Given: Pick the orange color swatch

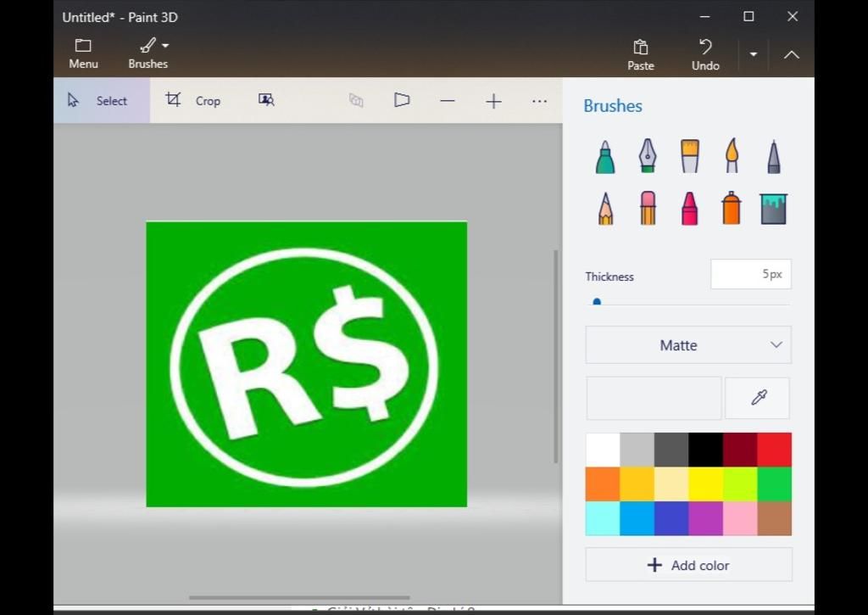Looking at the screenshot, I should point(603,484).
